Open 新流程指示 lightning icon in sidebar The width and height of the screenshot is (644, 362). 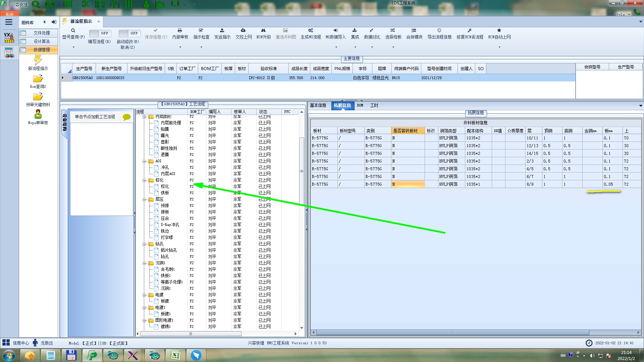point(38,60)
